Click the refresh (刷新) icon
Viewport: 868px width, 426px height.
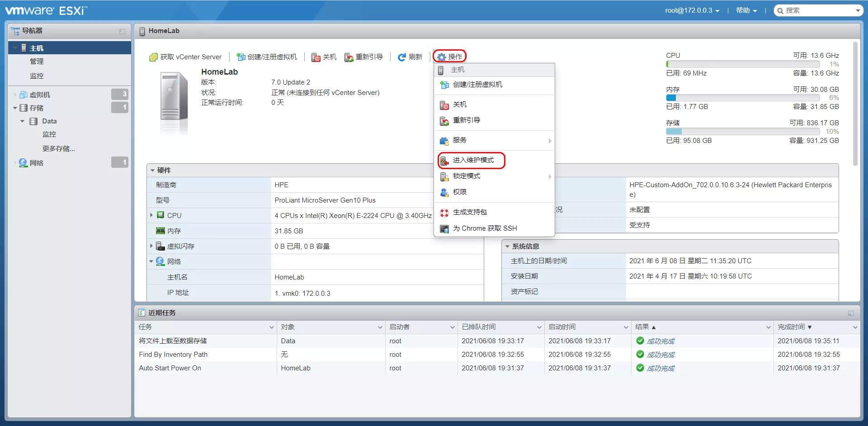tap(401, 57)
